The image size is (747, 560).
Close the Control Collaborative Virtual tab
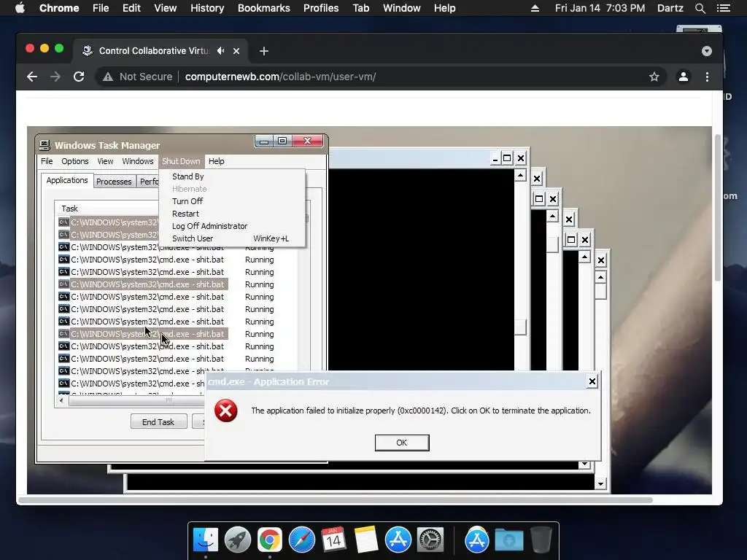coord(236,51)
